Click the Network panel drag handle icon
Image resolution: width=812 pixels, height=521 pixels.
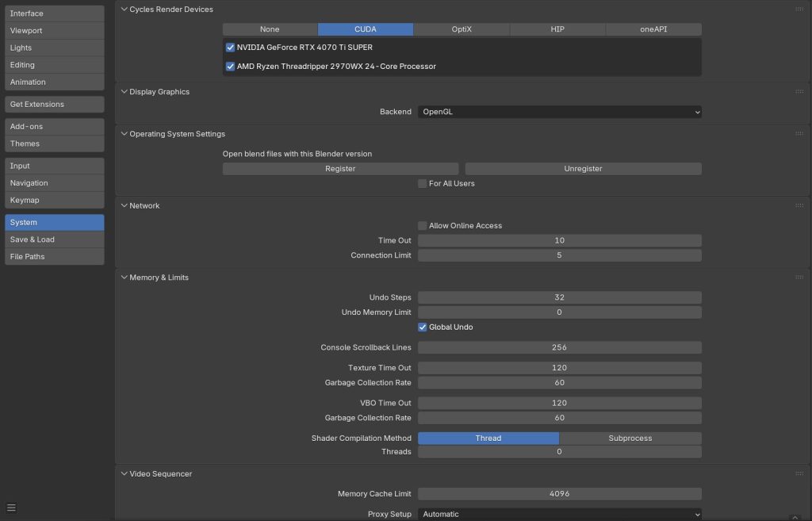click(799, 205)
